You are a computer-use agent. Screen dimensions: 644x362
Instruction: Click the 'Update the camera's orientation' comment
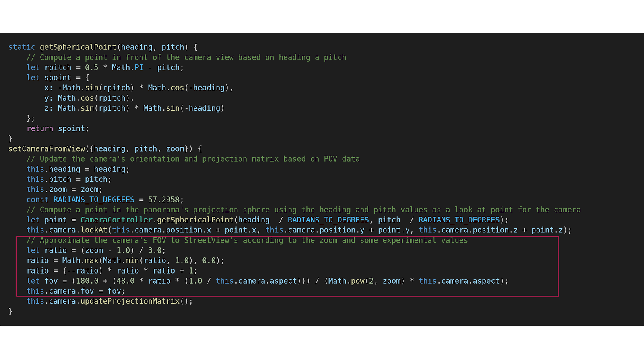[x=193, y=159]
